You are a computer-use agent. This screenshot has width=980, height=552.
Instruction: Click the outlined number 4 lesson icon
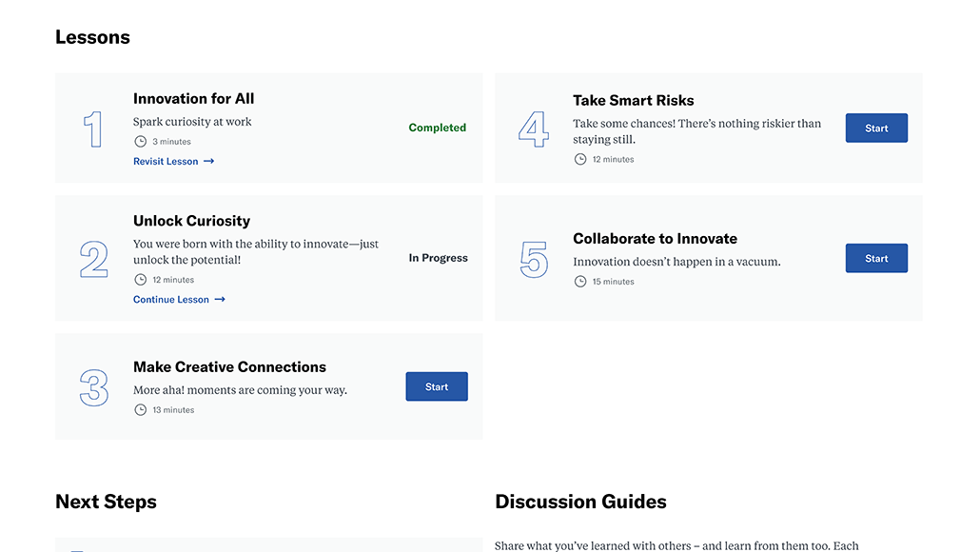click(534, 129)
